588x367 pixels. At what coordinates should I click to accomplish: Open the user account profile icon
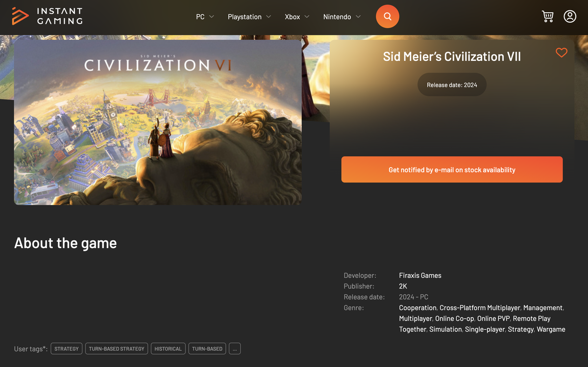[x=570, y=17]
